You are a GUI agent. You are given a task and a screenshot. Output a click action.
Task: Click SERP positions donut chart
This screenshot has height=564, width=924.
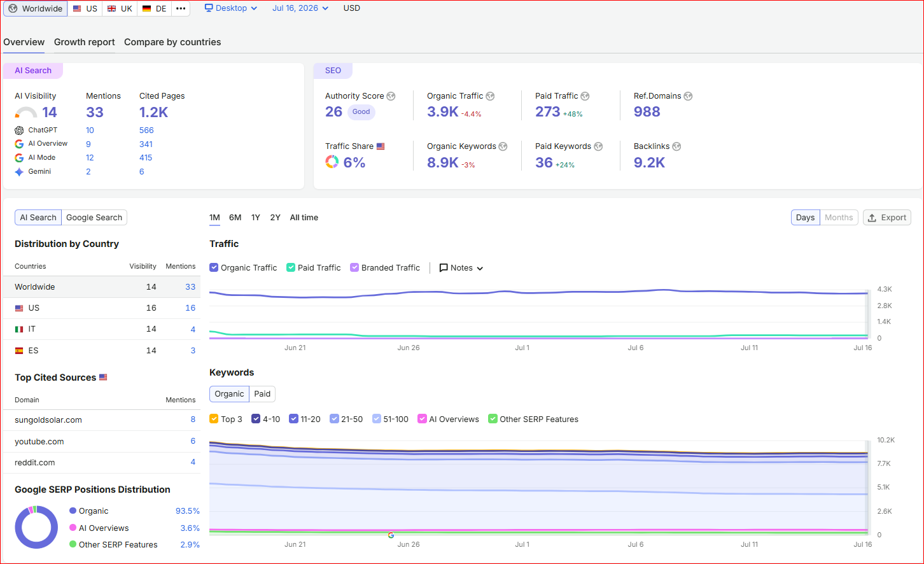(36, 527)
